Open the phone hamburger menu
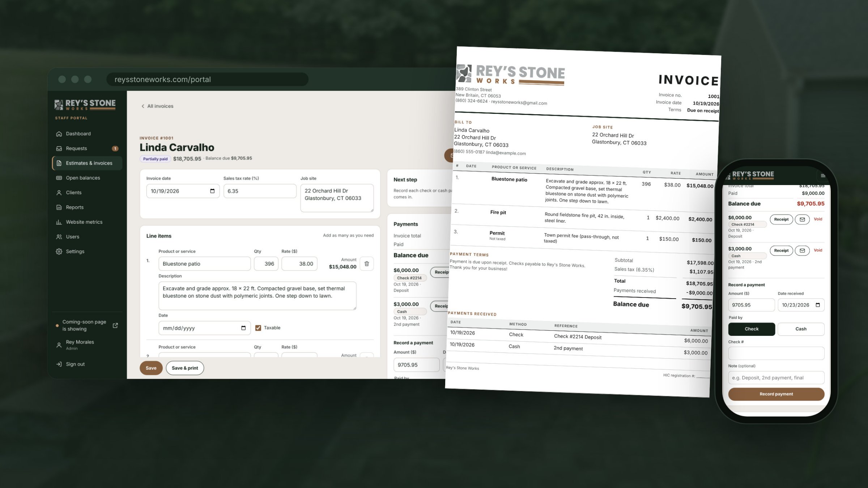Screen dimensions: 868x488 (823, 176)
